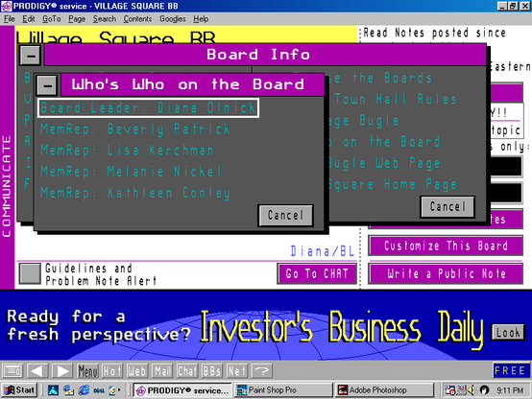Click Chat toolbar button
The width and height of the screenshot is (532, 399).
click(x=187, y=371)
